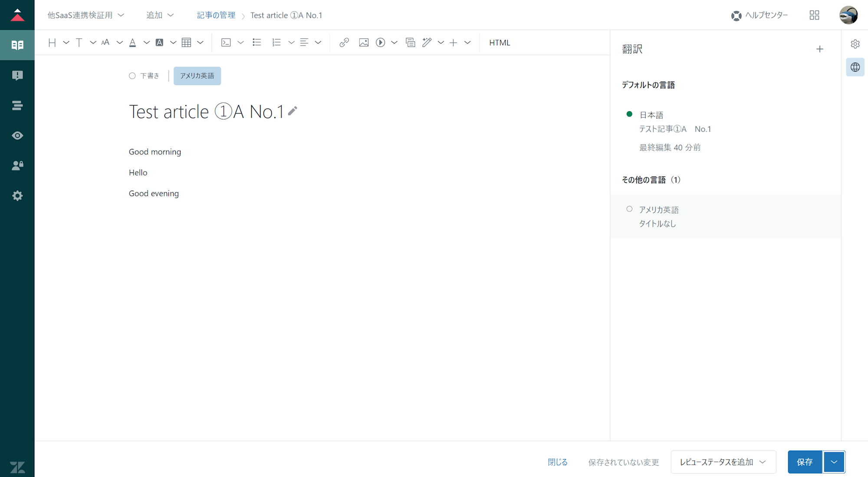Expand the text color dropdown arrow

(x=146, y=43)
